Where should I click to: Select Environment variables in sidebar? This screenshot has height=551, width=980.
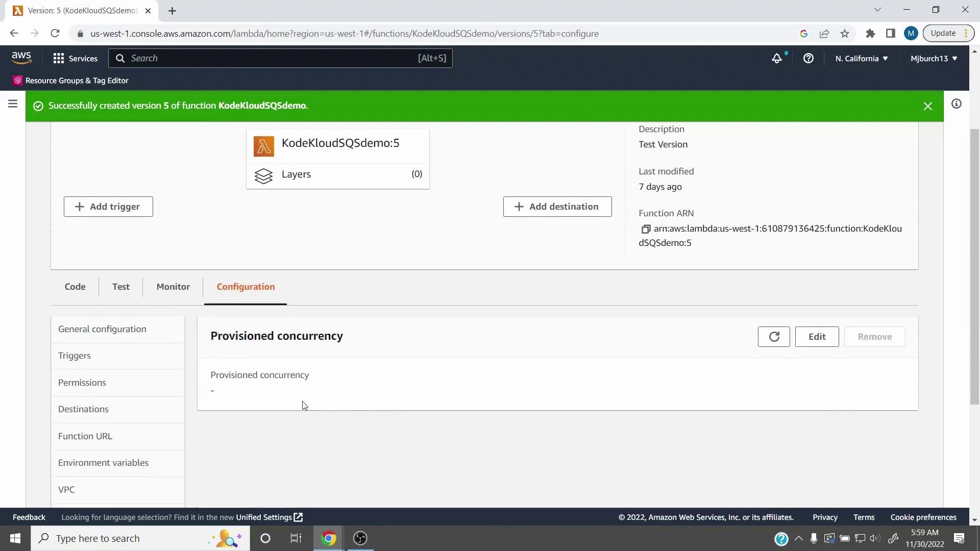(103, 463)
